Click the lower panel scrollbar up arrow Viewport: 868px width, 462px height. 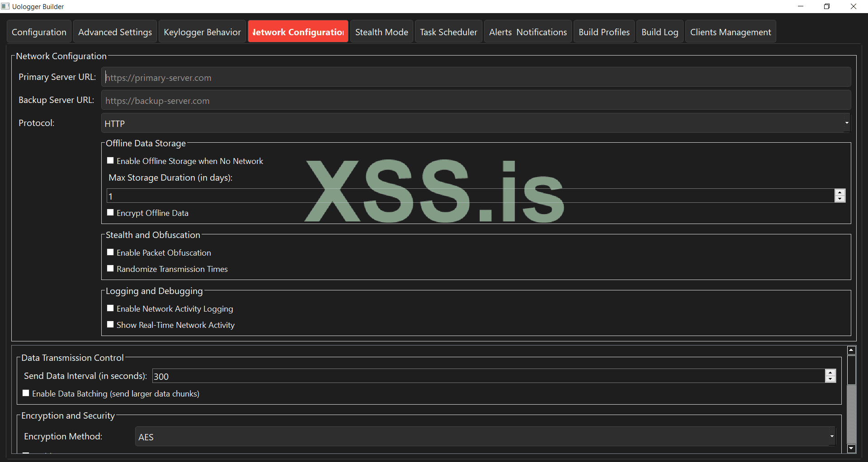coord(851,350)
